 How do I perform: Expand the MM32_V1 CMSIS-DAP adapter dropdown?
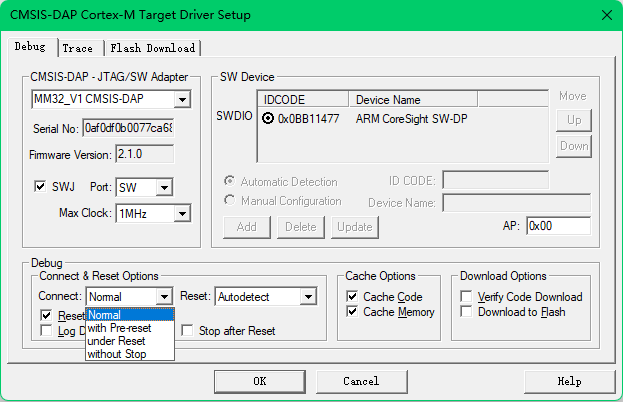(x=181, y=100)
